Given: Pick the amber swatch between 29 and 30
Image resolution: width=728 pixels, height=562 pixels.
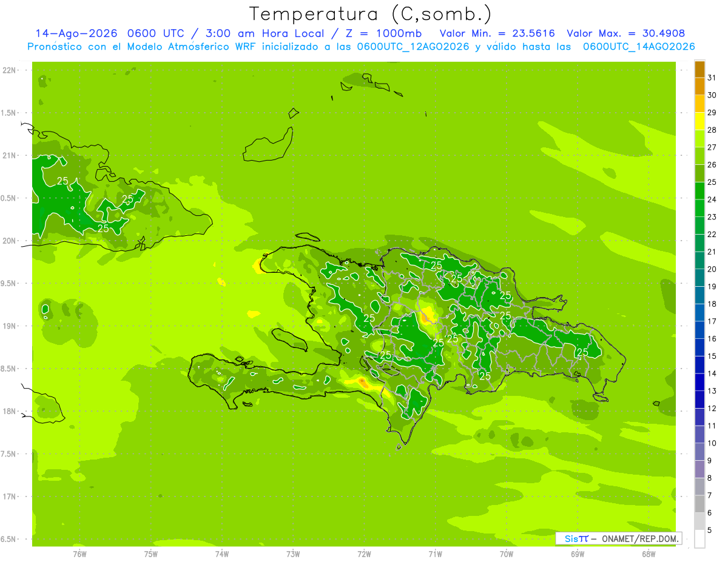Looking at the screenshot, I should coord(699,104).
